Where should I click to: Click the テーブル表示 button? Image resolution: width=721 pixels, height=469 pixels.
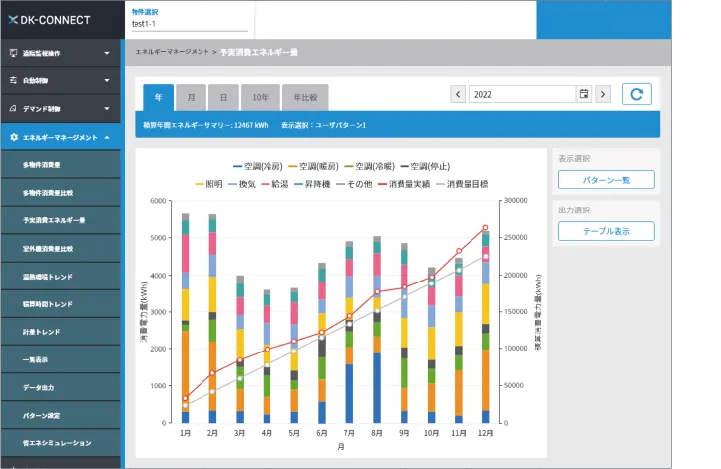[x=605, y=231]
